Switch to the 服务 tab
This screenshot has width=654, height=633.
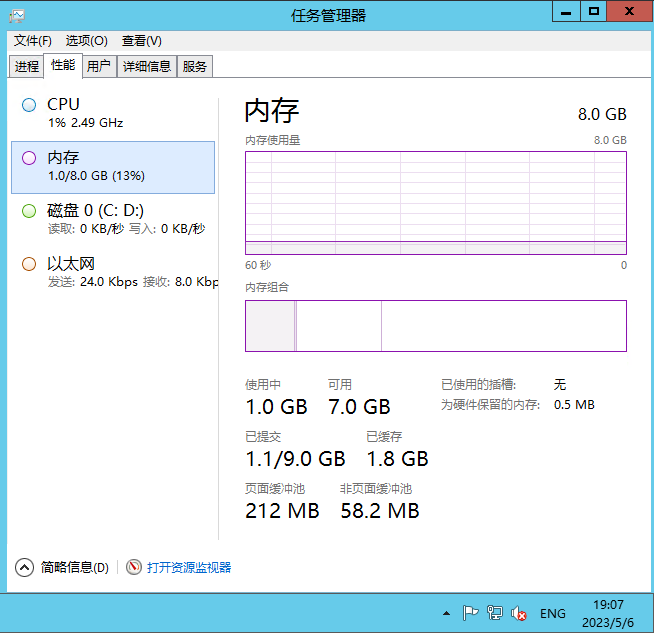[x=195, y=66]
